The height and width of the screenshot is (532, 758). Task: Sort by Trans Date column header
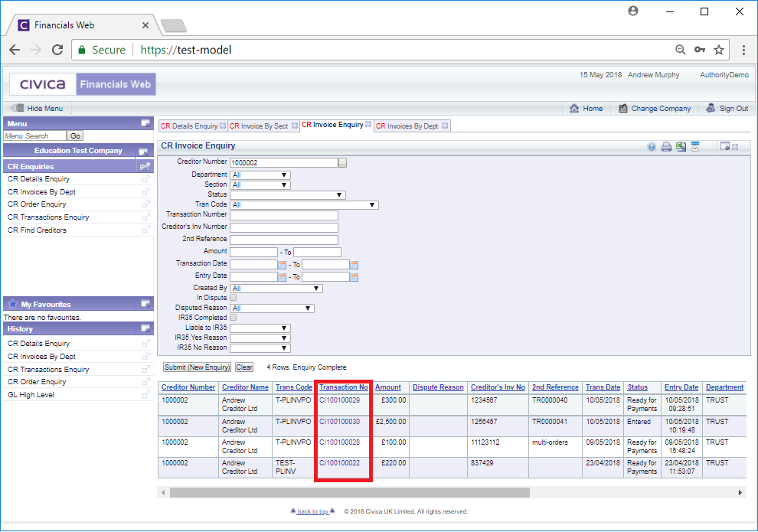[603, 387]
